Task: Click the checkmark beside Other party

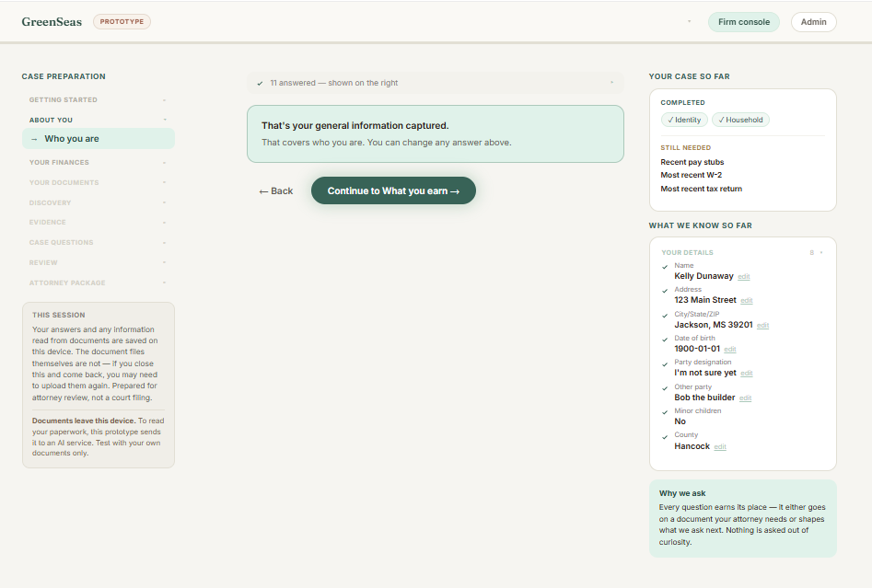Action: click(665, 388)
